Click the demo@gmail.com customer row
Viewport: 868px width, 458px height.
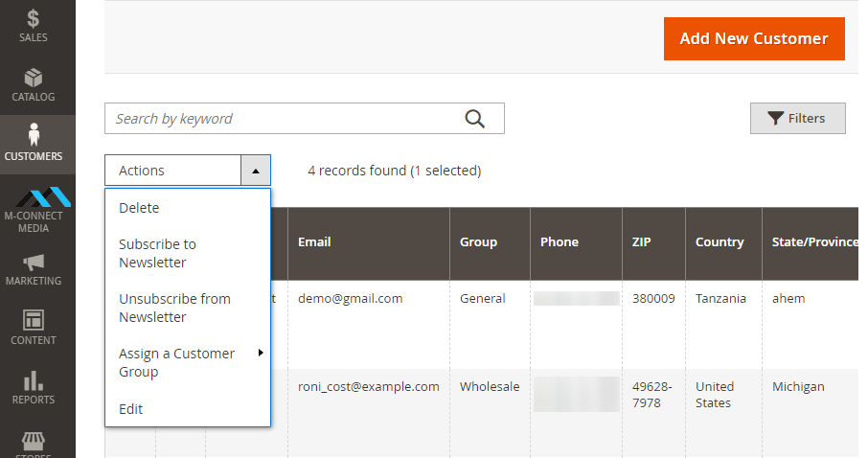[351, 299]
